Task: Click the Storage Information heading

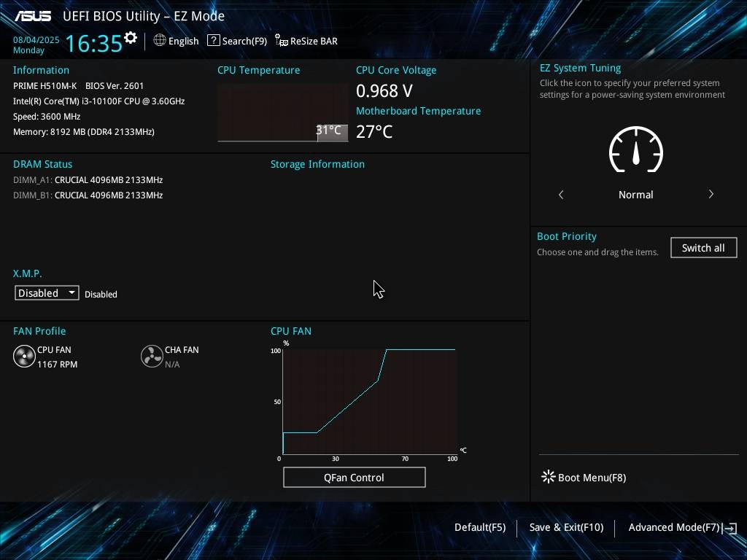Action: pos(318,164)
